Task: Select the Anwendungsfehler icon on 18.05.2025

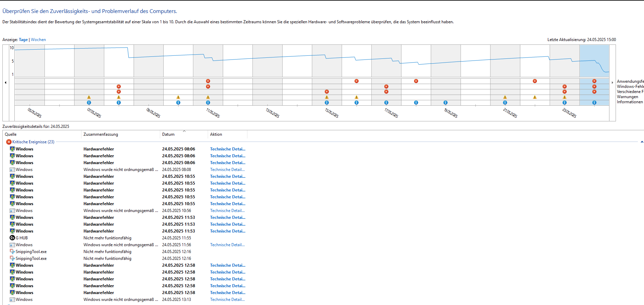Action: point(416,81)
